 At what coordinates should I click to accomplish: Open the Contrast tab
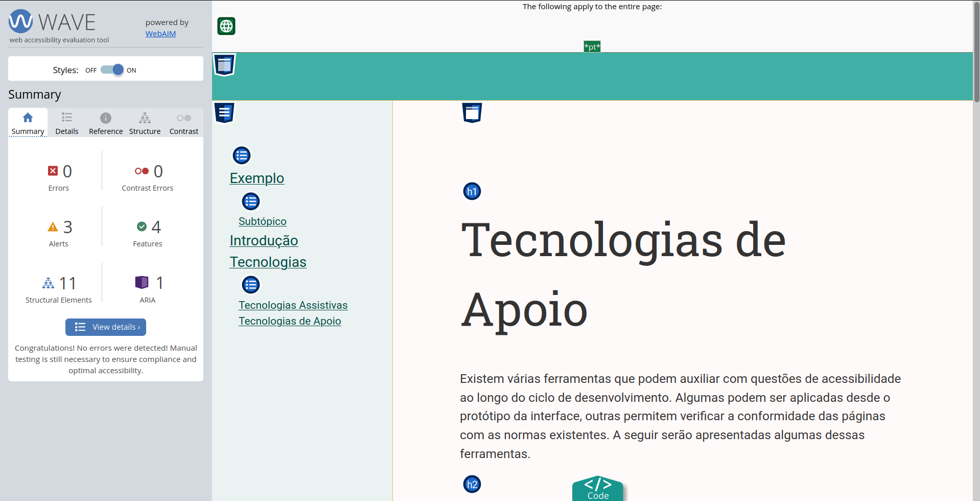[x=184, y=124]
